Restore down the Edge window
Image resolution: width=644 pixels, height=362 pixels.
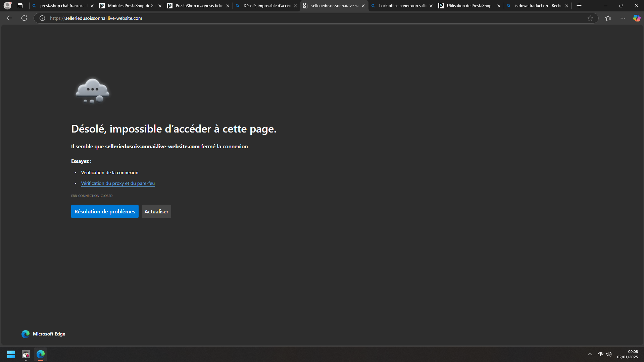point(621,6)
